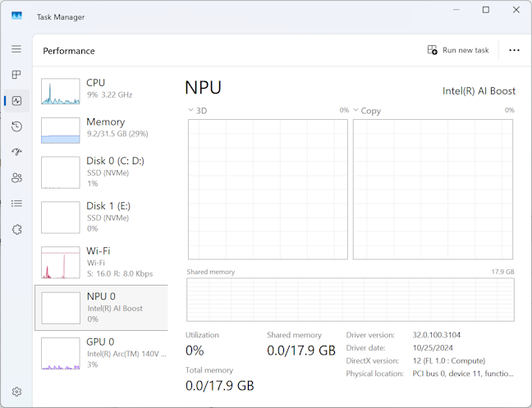Select the Performance page icon in sidebar
The width and height of the screenshot is (532, 408).
[x=16, y=101]
